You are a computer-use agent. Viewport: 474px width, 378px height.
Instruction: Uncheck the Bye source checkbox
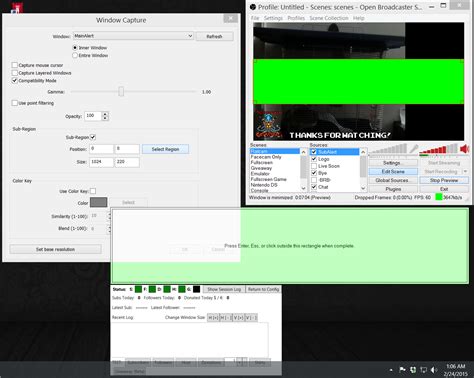(314, 173)
